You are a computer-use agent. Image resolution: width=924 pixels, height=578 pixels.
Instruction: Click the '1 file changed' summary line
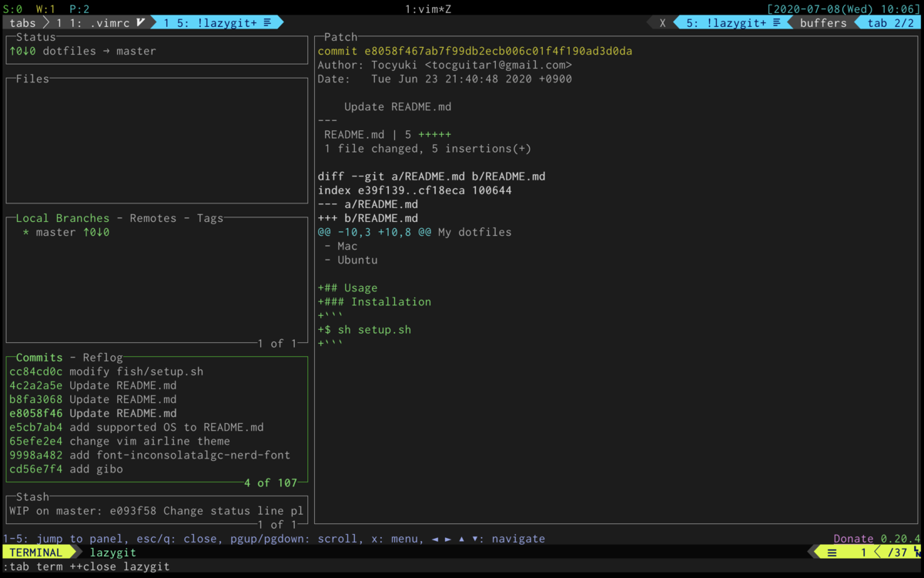427,148
